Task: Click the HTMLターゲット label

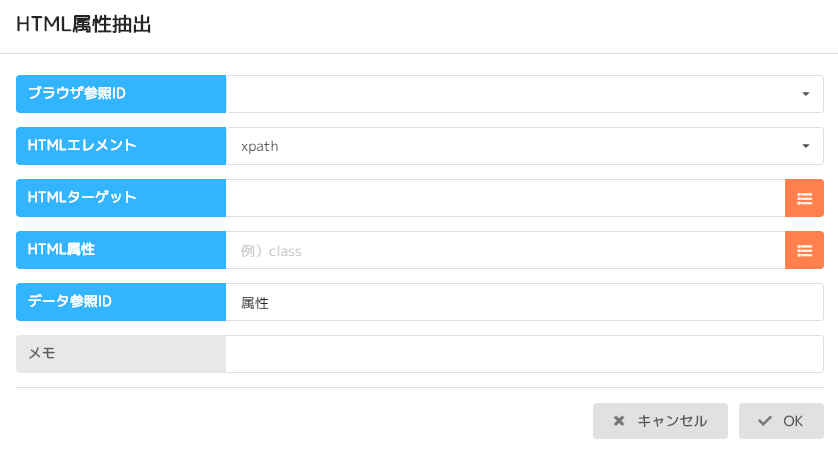Action: (121, 198)
